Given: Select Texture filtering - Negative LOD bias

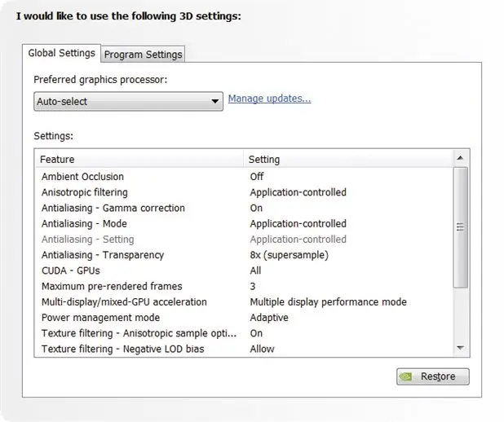Looking at the screenshot, I should [123, 349].
